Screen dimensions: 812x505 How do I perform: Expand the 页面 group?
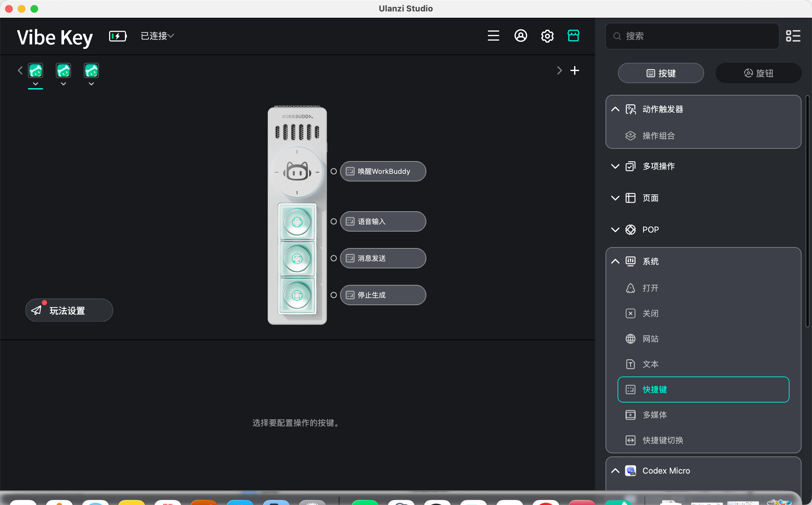pyautogui.click(x=615, y=198)
